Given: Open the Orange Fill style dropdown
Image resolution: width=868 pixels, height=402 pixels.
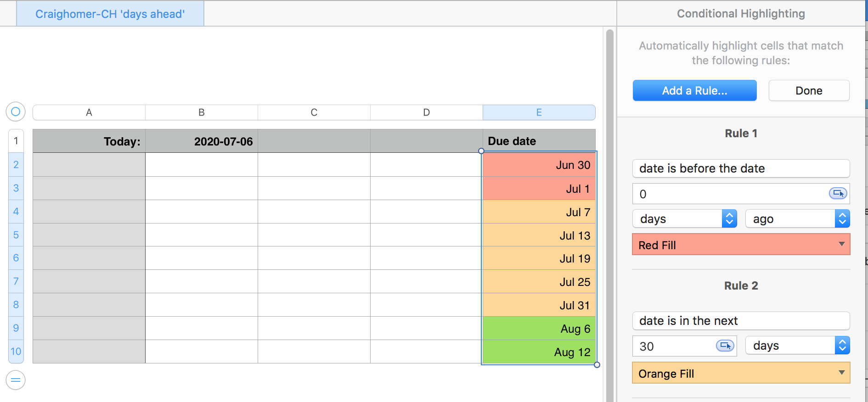Looking at the screenshot, I should (741, 373).
